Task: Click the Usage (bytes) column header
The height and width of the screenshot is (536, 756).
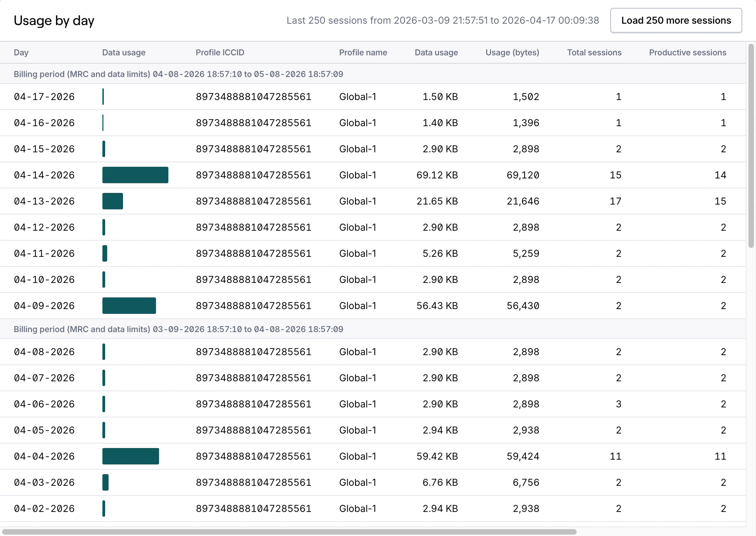Action: pyautogui.click(x=512, y=52)
